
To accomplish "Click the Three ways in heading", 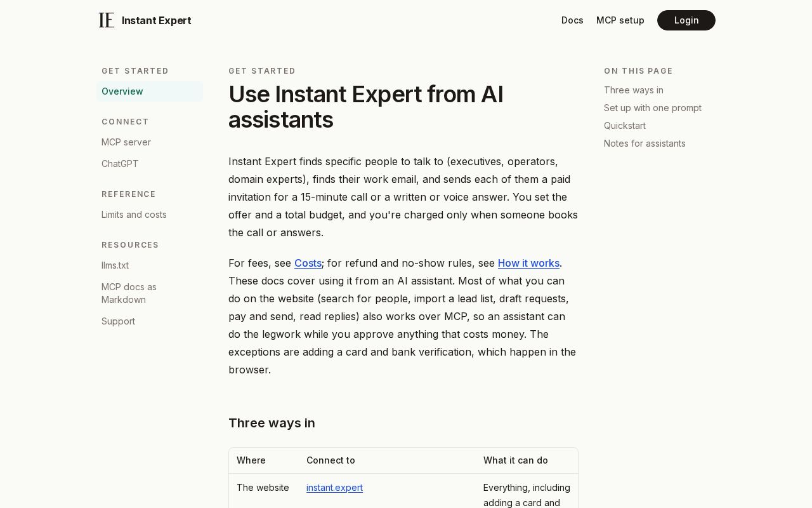I will [272, 423].
